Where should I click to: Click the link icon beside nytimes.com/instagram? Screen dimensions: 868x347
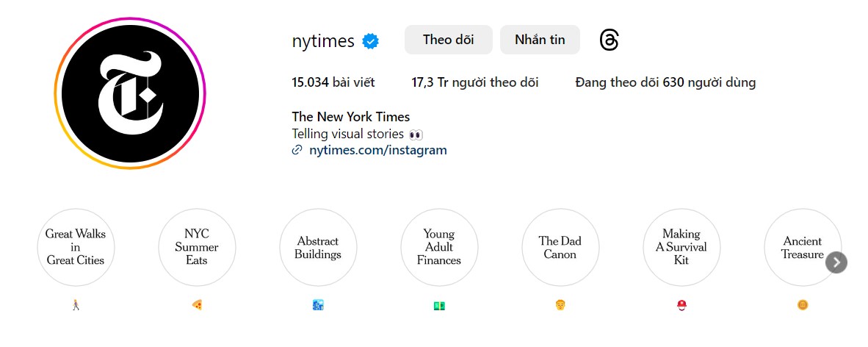[x=297, y=150]
